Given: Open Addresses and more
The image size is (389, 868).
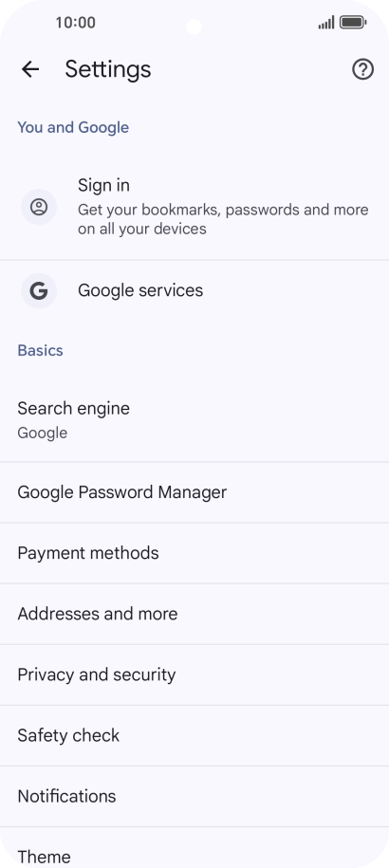Looking at the screenshot, I should (194, 614).
